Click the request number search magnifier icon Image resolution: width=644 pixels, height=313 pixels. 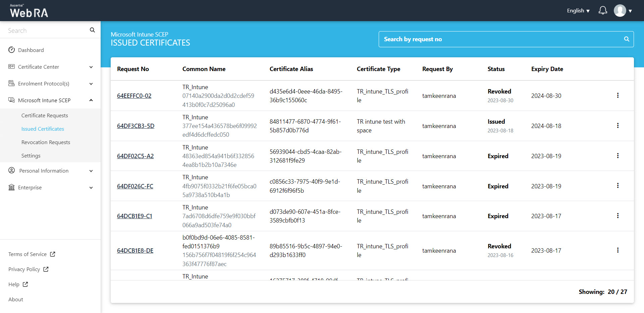(x=626, y=39)
